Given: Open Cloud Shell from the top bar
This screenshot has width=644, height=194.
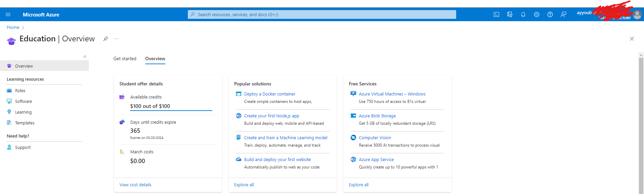Looking at the screenshot, I should 496,14.
